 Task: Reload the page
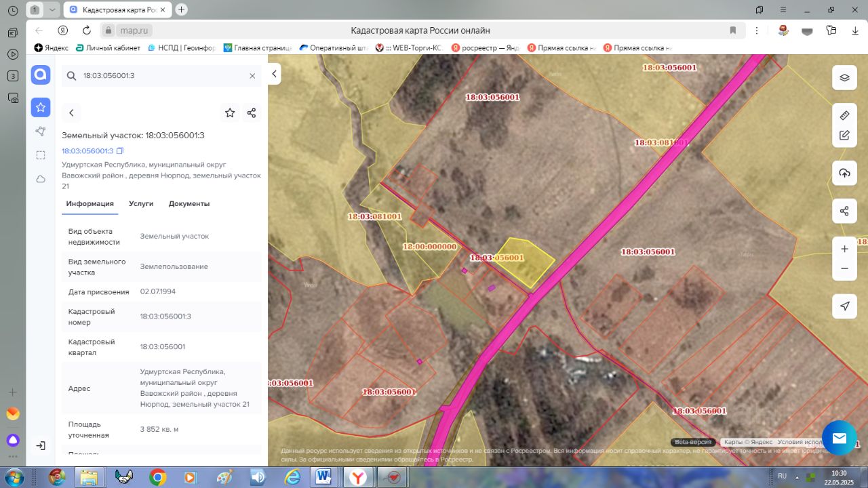[x=87, y=30]
